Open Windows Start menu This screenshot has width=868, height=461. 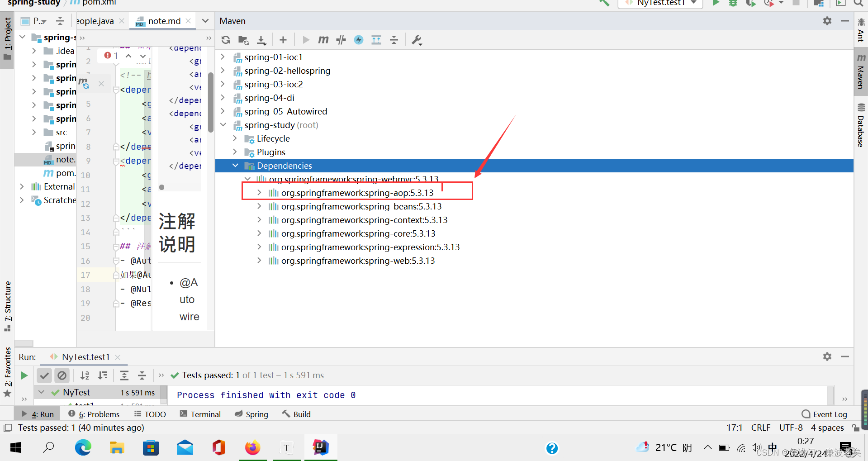pos(16,448)
